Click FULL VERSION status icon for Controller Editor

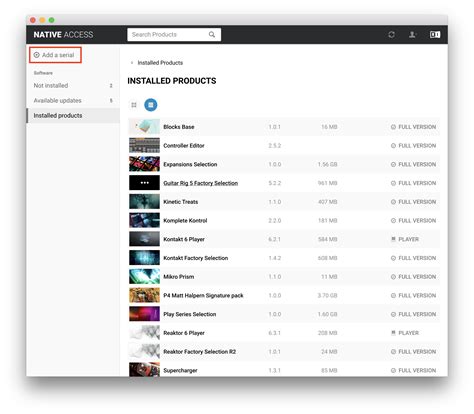(393, 146)
